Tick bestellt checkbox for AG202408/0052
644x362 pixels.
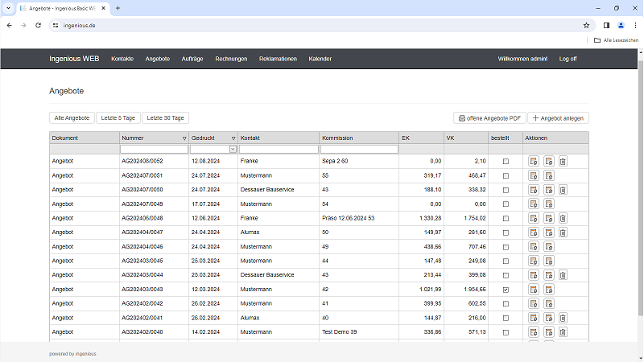coord(506,162)
